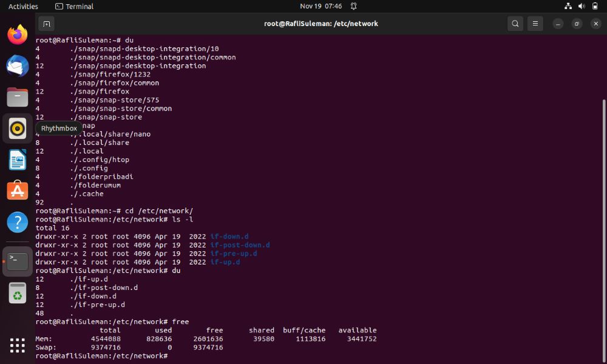This screenshot has height=364, width=607.
Task: Click the ./if-post-down.d du output line
Action: (87, 288)
